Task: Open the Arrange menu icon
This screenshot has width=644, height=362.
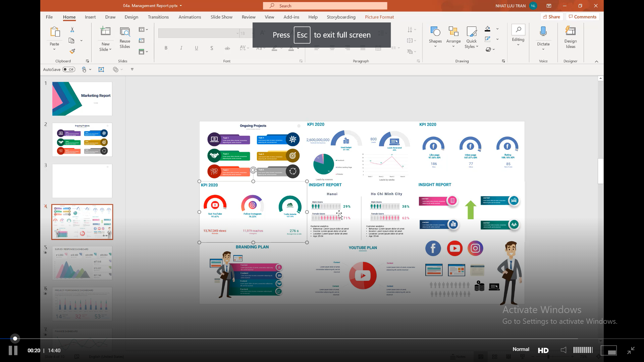Action: [x=453, y=32]
